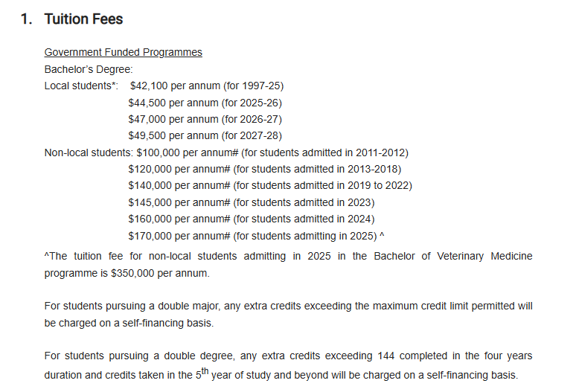Viewport: 576px width, 392px height.
Task: Click the "Local students*:" label
Action: 81,86
